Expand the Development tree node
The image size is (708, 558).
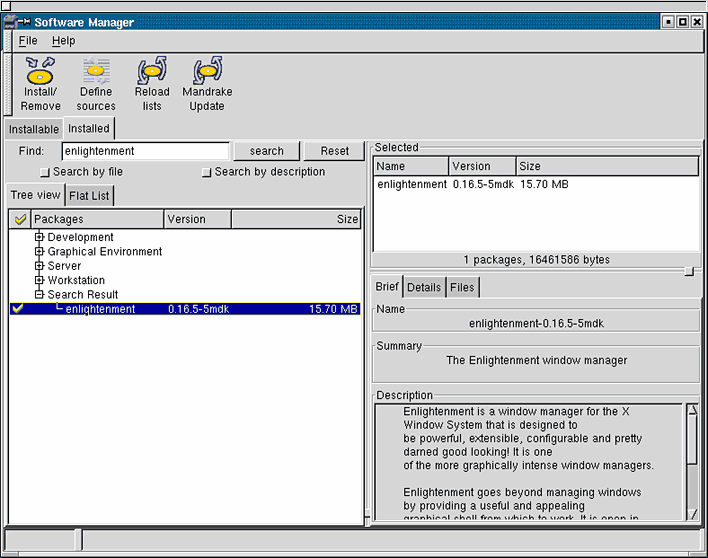click(x=39, y=237)
